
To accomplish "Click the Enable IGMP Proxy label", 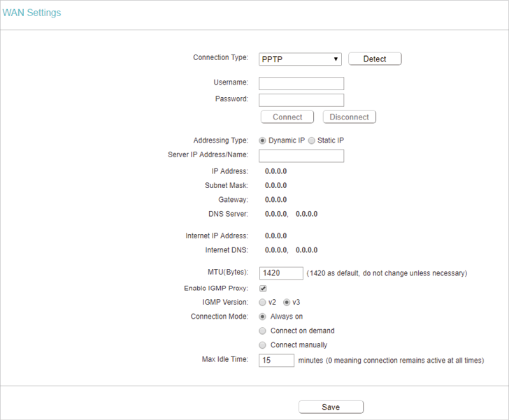I will [x=216, y=288].
